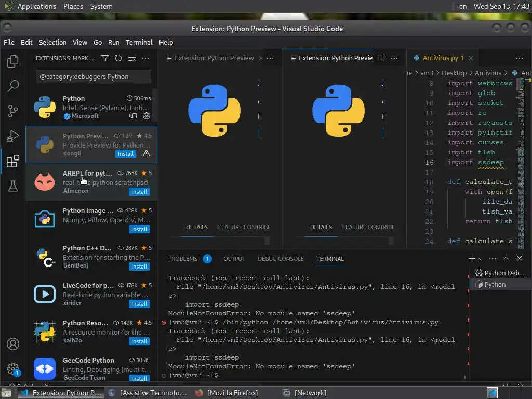This screenshot has height=399, width=532.
Task: Open the Terminal menu
Action: 139,43
